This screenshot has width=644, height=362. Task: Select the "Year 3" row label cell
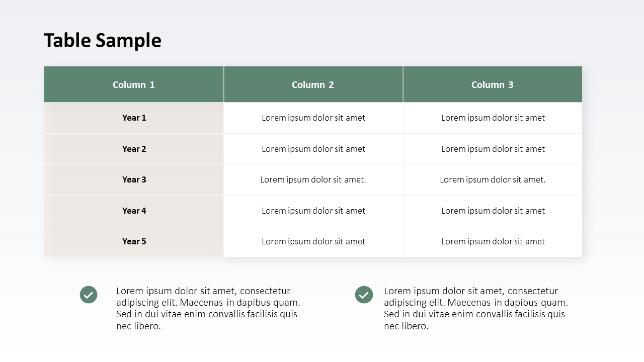pyautogui.click(x=134, y=179)
